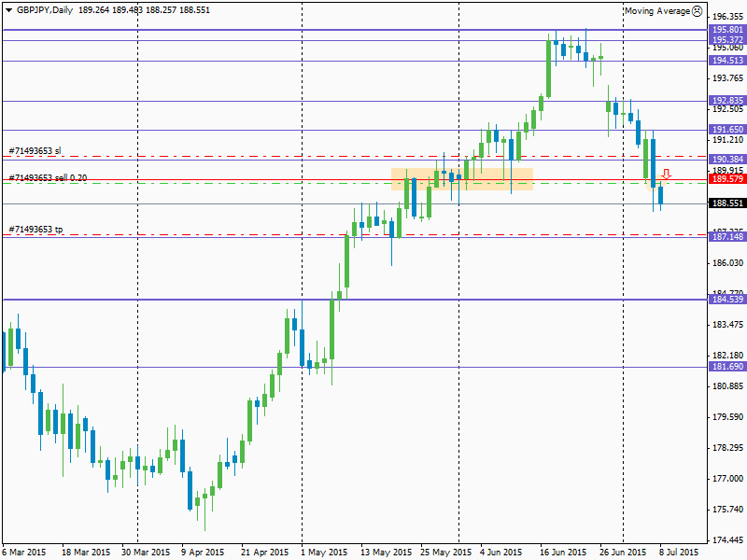Click the 178.295 price scale label
747x560 pixels.
click(x=727, y=448)
